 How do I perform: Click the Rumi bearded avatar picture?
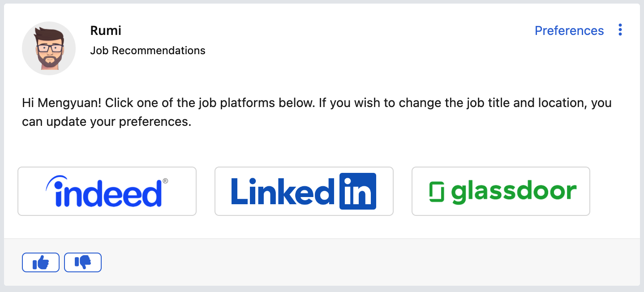[x=49, y=48]
